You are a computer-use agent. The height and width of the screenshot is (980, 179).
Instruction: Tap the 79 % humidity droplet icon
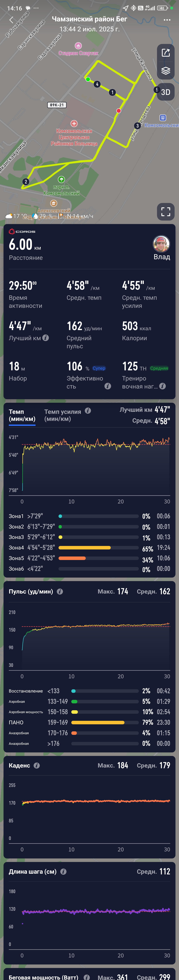coord(35,216)
